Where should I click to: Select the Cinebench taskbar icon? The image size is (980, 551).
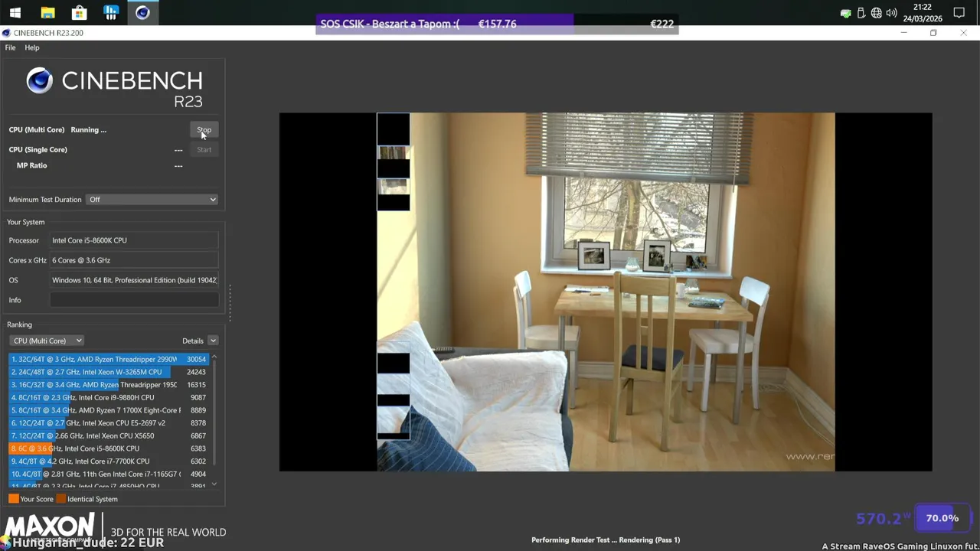point(142,12)
